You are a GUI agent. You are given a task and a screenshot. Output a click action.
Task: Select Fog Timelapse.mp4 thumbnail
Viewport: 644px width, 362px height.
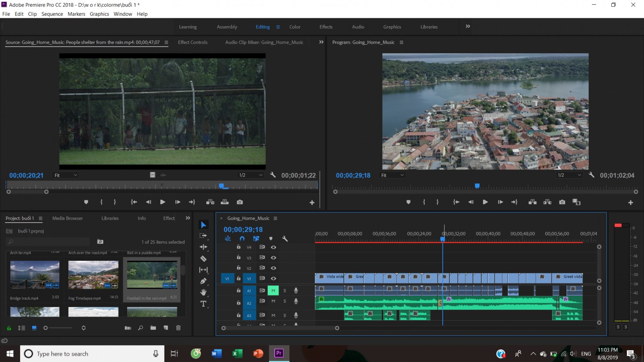93,275
